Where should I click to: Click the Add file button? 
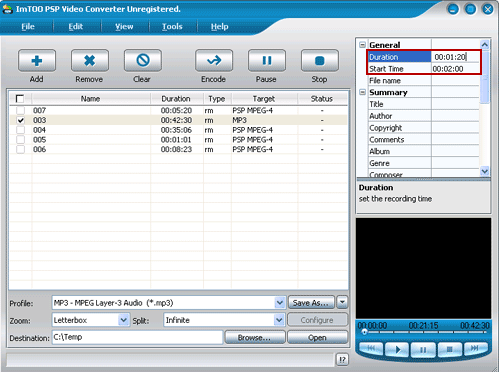[37, 61]
